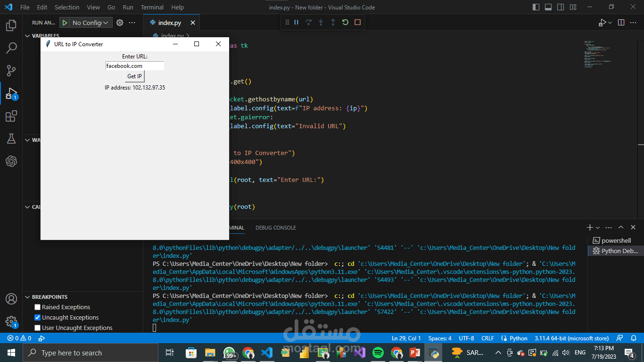Screen dimensions: 644x362
Task: Stop the debug session
Action: [358, 22]
